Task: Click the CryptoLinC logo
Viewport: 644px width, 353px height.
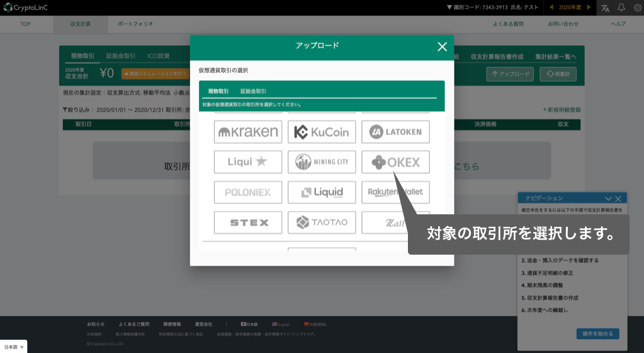Action: click(25, 8)
